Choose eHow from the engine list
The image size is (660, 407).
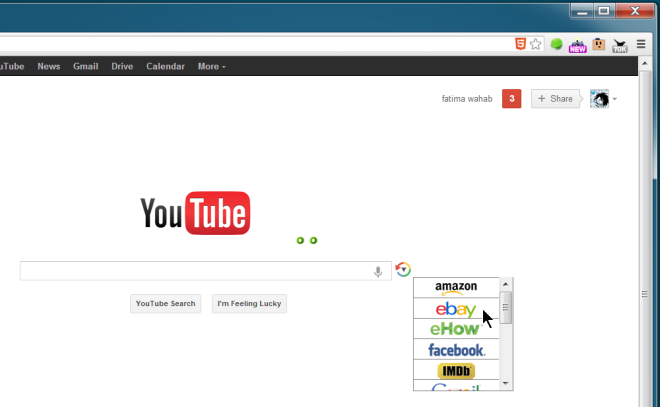[456, 329]
